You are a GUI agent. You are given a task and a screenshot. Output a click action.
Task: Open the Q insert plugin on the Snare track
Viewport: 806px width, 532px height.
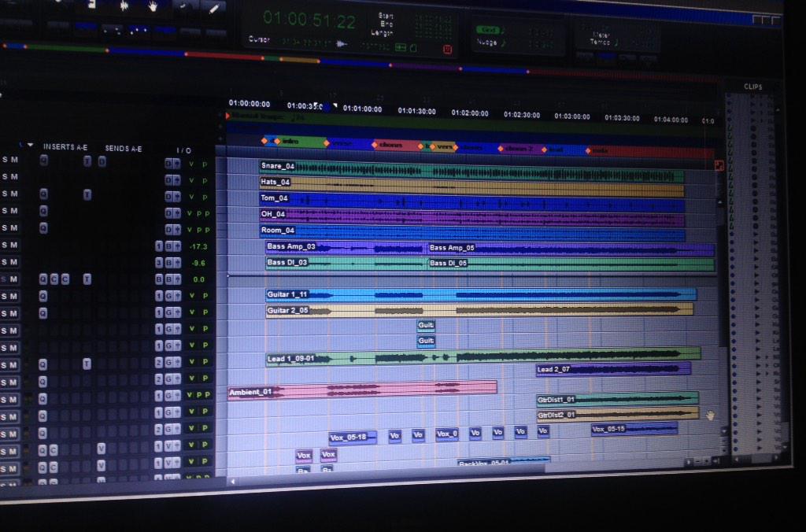43,160
